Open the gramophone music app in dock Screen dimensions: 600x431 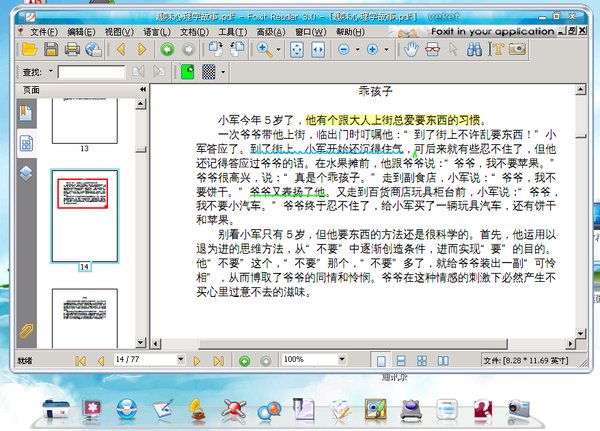click(197, 410)
